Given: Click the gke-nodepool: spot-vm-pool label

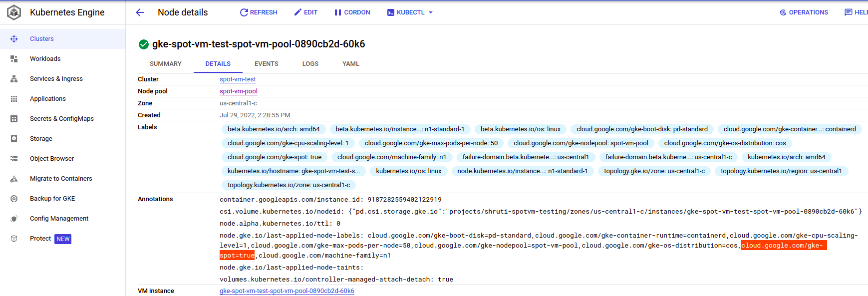Looking at the screenshot, I should pyautogui.click(x=581, y=143).
